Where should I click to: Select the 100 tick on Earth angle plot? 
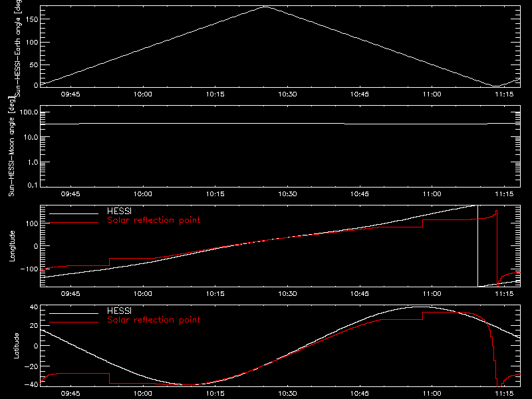coord(31,43)
